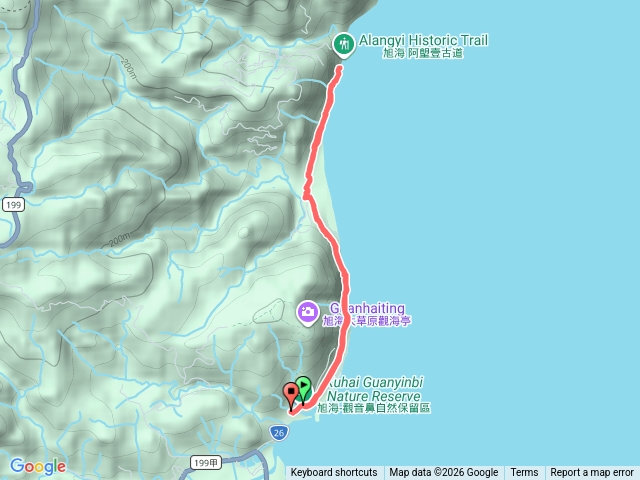Click the Guanhaiting place label
Screen dimensions: 640x480
[367, 314]
